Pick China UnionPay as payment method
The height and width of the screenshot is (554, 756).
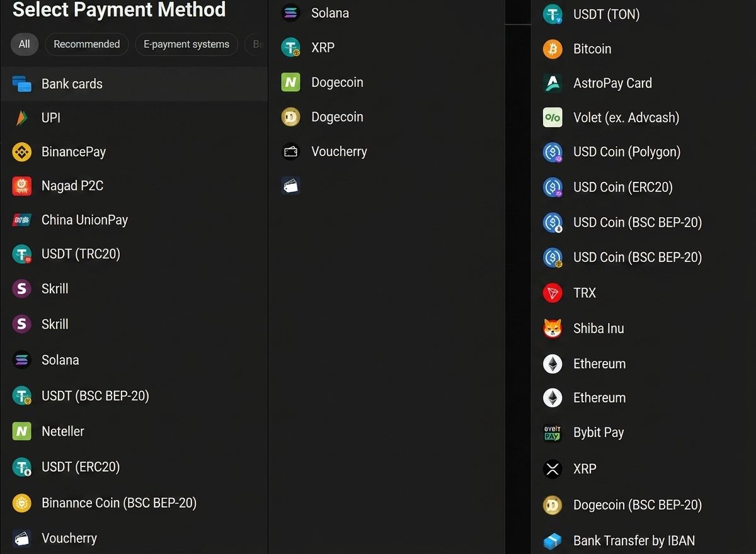pos(84,220)
